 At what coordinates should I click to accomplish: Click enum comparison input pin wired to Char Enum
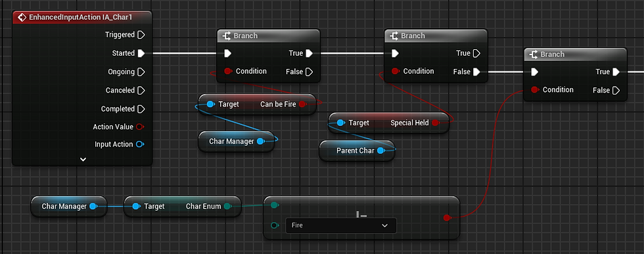(x=275, y=205)
